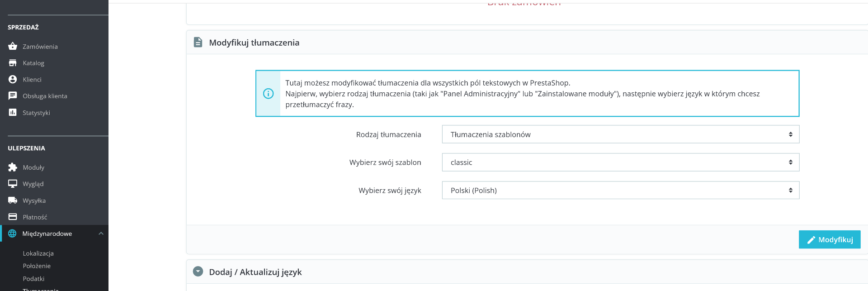This screenshot has height=291, width=868.
Task: Click the Statystyki chart icon
Action: [x=13, y=112]
